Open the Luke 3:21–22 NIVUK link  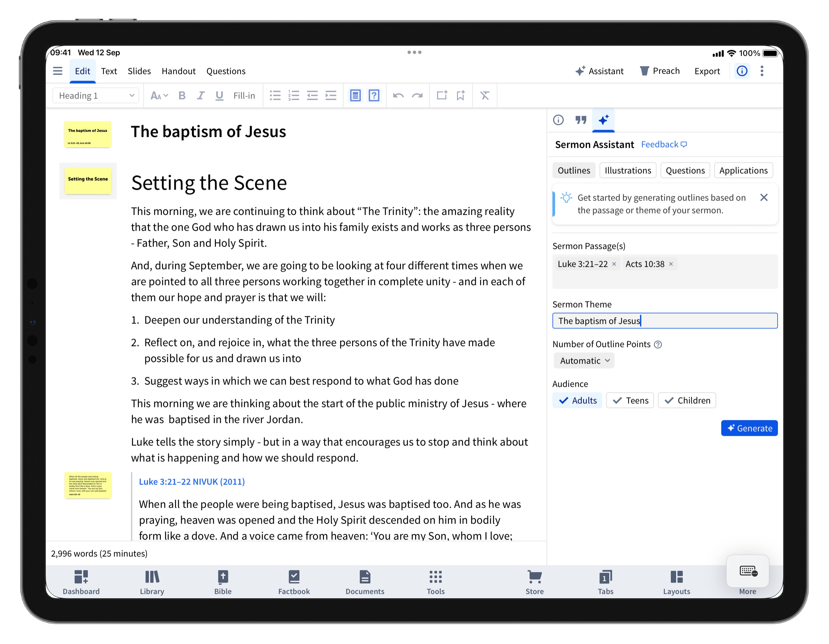(x=192, y=482)
